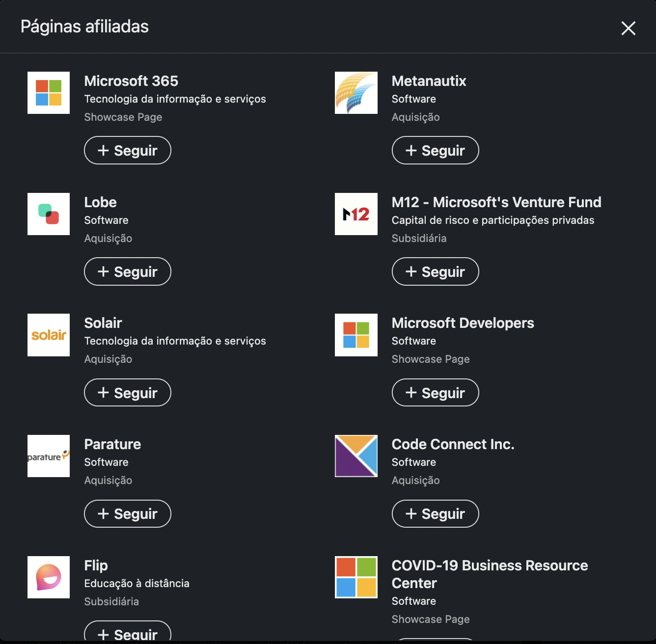Click 'Educação à distância' under Flip
Viewport: 656px width, 644px height.
click(x=137, y=584)
